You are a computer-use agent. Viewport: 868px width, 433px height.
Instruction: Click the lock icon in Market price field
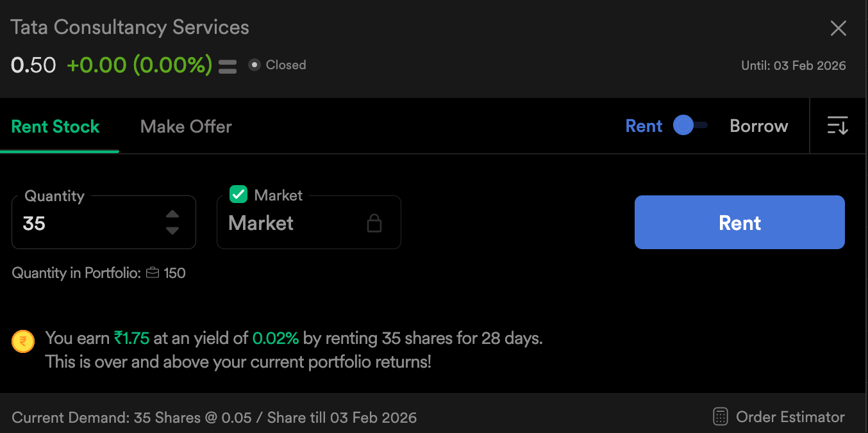[x=374, y=223]
